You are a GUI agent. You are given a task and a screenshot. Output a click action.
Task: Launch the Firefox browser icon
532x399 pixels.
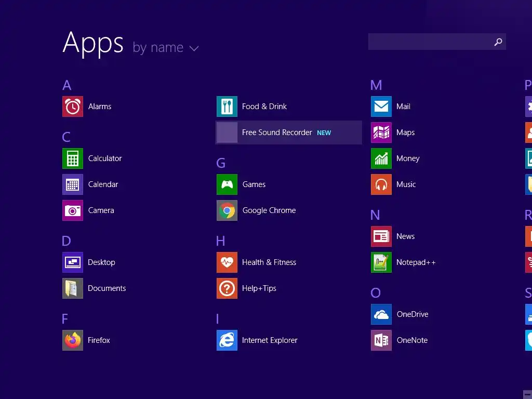(73, 340)
